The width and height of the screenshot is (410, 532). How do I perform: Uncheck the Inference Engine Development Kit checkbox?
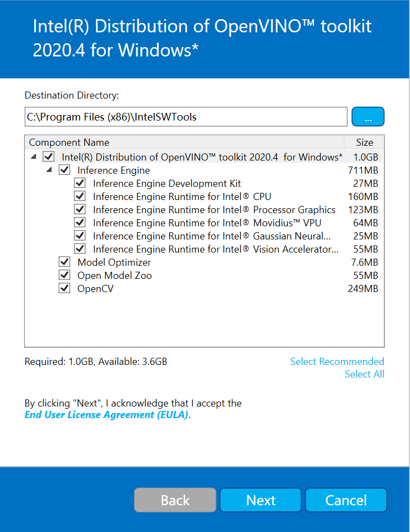(x=80, y=183)
